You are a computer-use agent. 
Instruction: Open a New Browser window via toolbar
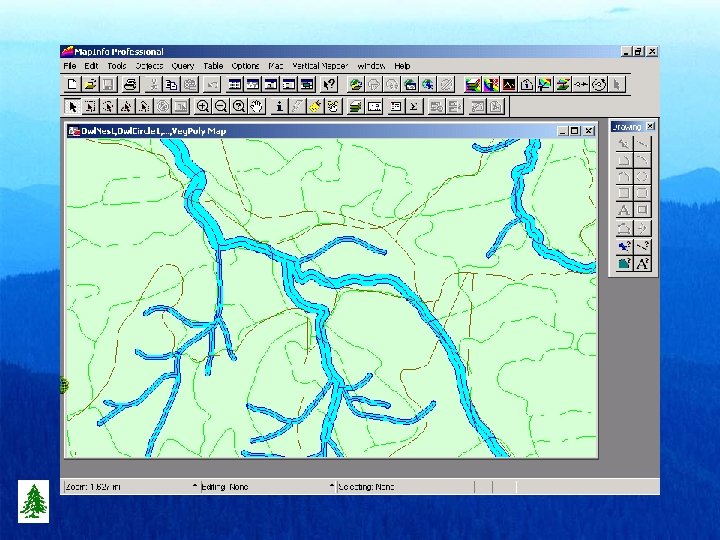coord(235,84)
